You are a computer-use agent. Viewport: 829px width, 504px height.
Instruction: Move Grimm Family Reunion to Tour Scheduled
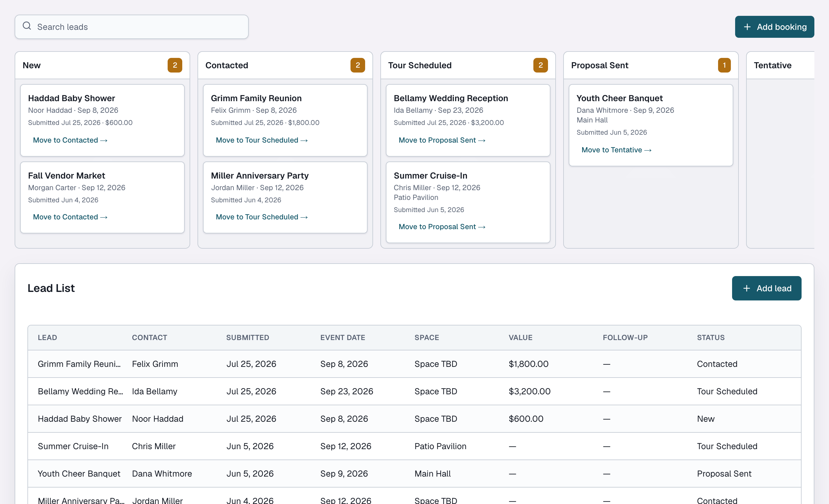[x=262, y=140]
